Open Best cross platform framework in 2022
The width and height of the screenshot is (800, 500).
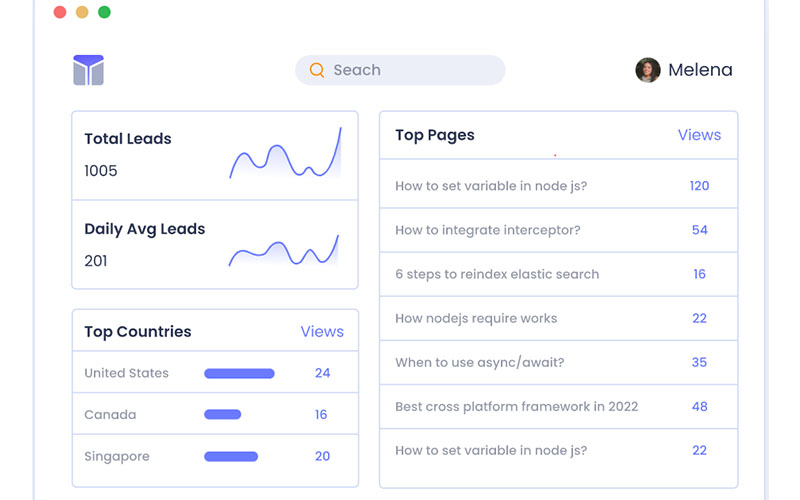coord(516,407)
